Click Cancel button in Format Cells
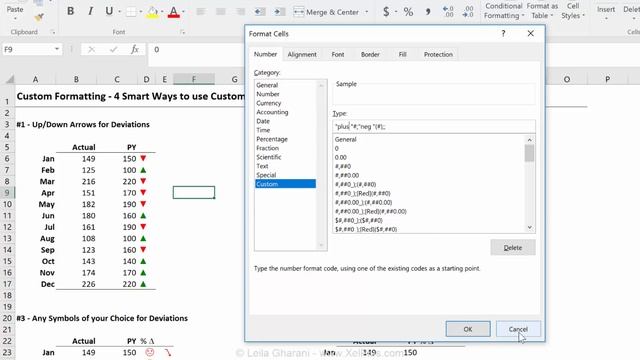640x360 pixels. [518, 329]
